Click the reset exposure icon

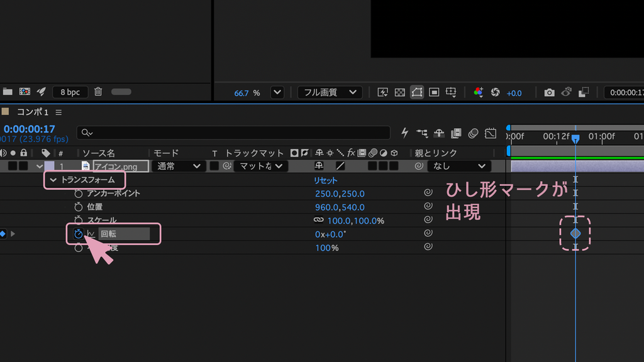(496, 92)
